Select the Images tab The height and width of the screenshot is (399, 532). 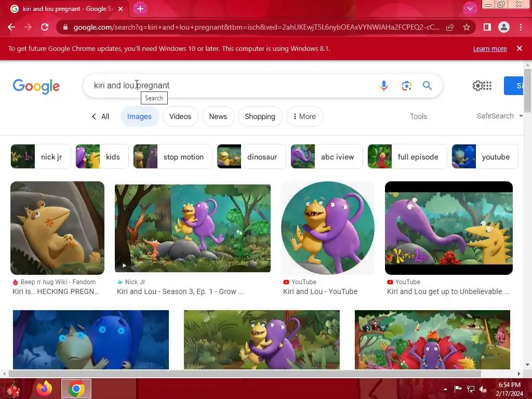click(x=139, y=116)
